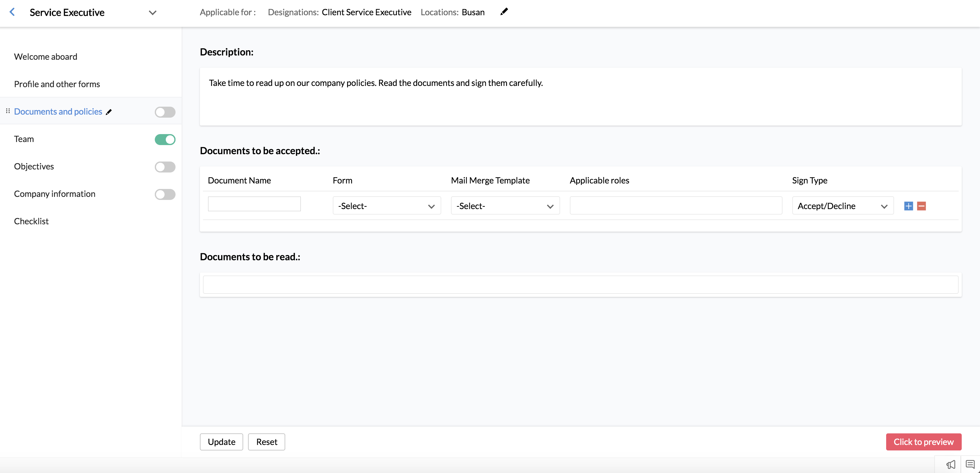Expand the Service Executive dropdown chevron
This screenshot has height=473, width=980.
pyautogui.click(x=153, y=12)
